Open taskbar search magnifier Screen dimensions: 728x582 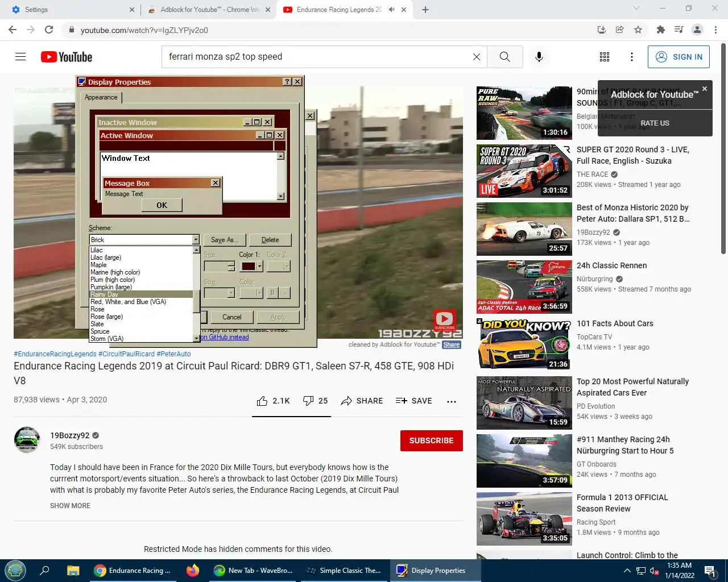click(x=44, y=570)
